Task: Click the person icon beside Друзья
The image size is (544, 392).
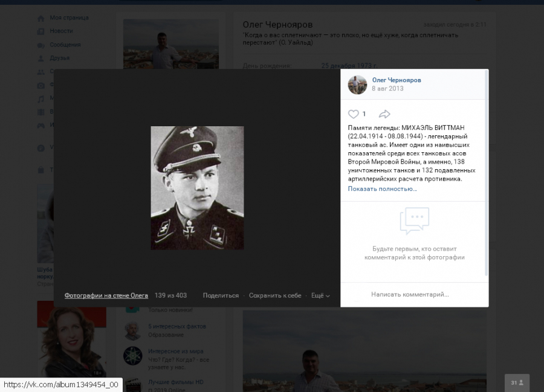Action: 40,58
